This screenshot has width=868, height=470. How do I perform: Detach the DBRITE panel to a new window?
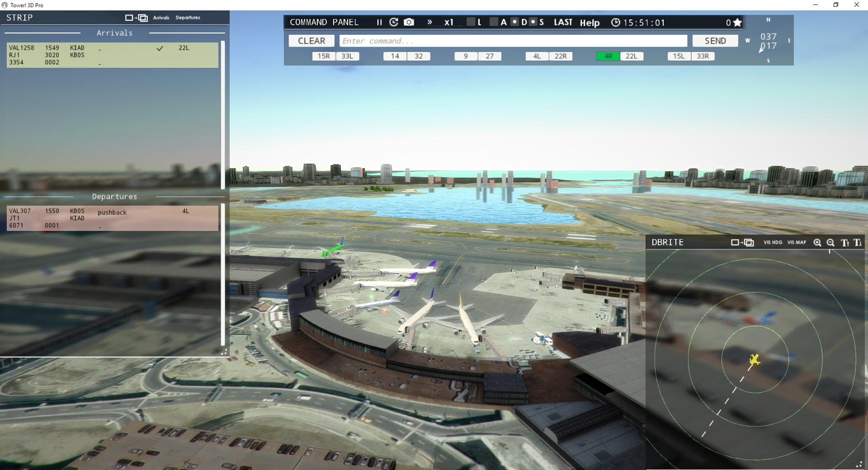coord(741,243)
